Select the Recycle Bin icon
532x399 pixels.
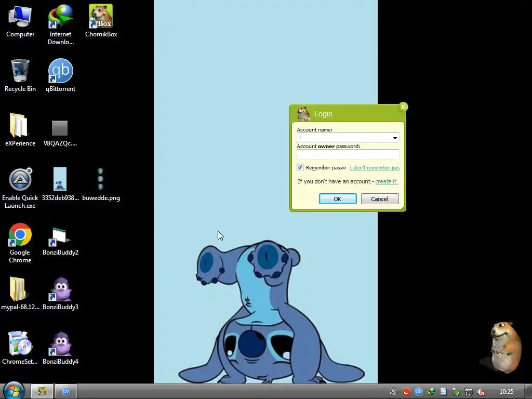(20, 75)
